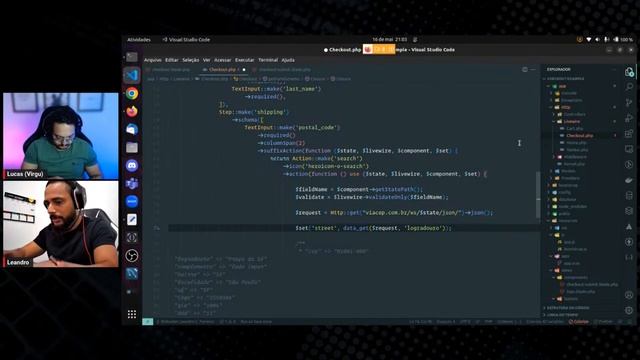Open Google Chrome from the dock

(132, 93)
